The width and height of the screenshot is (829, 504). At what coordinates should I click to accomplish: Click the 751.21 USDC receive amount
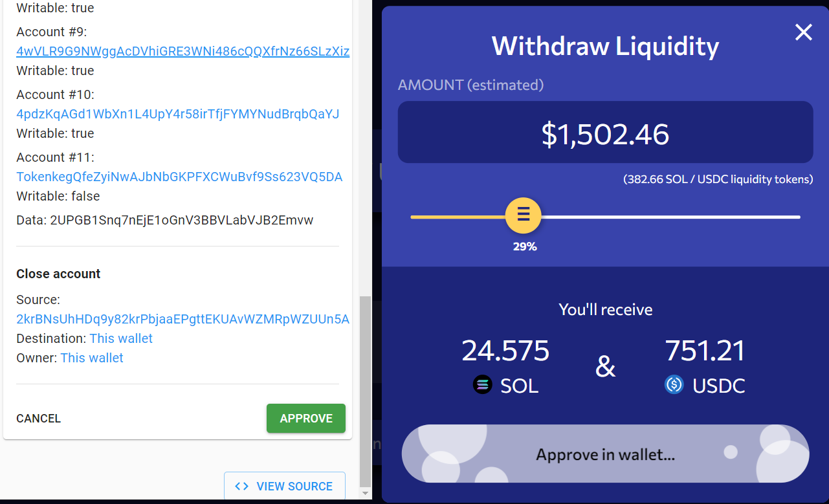[705, 351]
